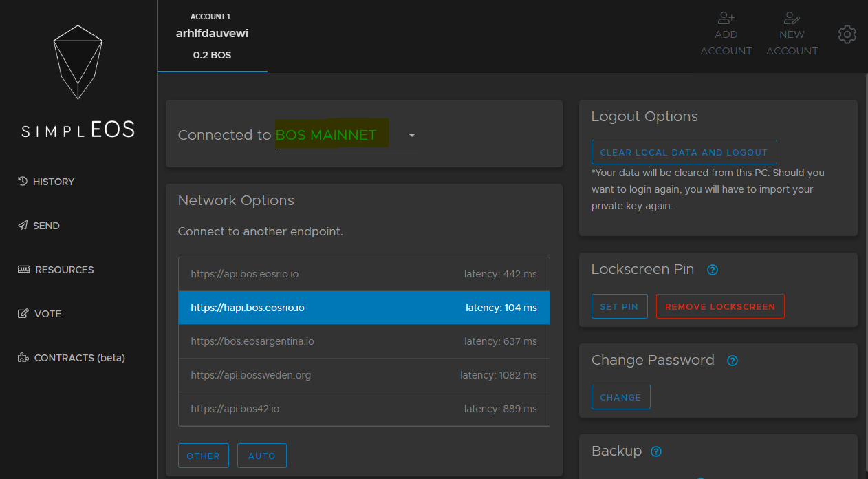Image resolution: width=868 pixels, height=479 pixels.
Task: Open History from the sidebar
Action: (46, 182)
